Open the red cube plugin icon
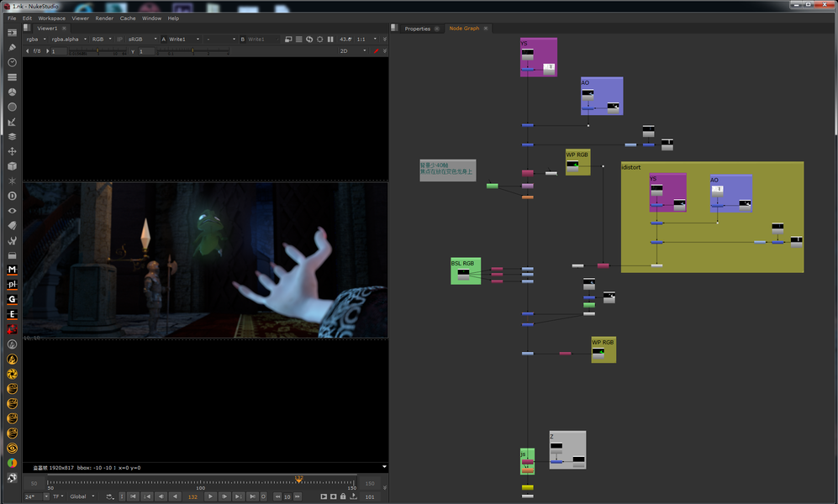Image resolution: width=838 pixels, height=504 pixels. click(x=12, y=329)
